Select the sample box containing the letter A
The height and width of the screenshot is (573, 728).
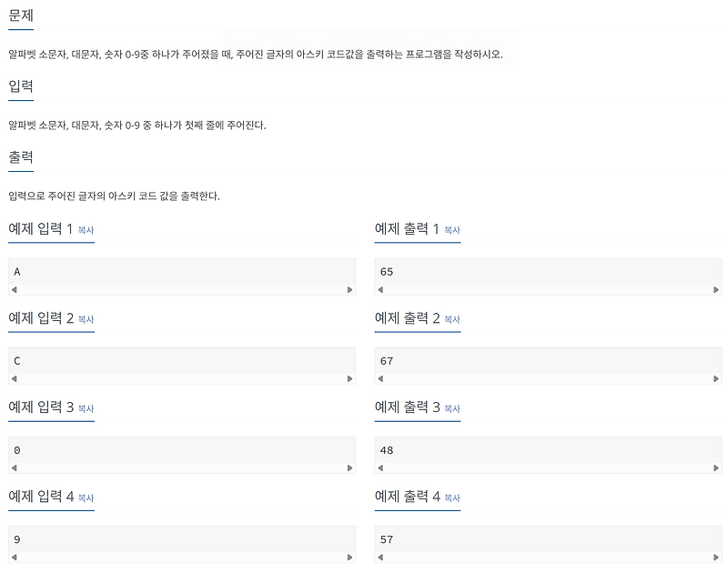[x=182, y=270]
